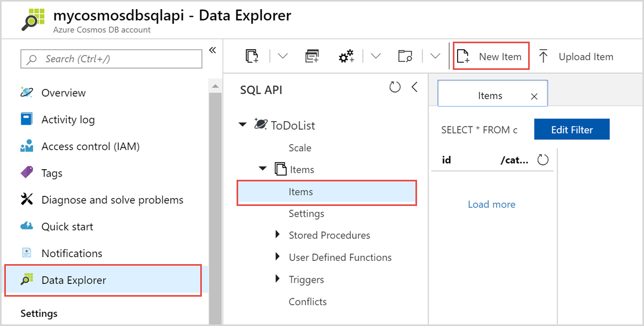Refresh the items list grid
644x326 pixels.
tap(543, 160)
